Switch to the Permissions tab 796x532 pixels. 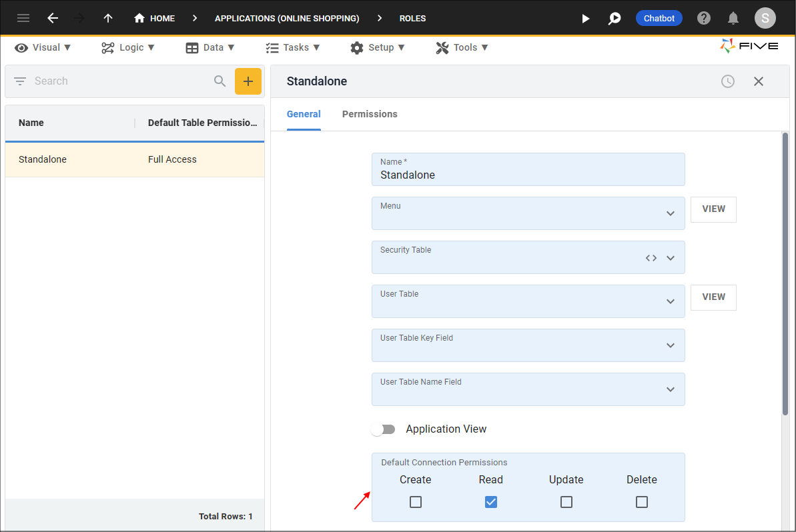[370, 114]
